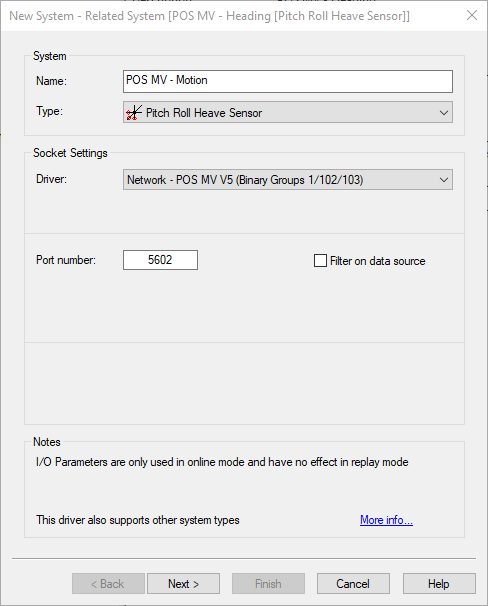Click the dialog title bar text
Image resolution: width=488 pixels, height=606 pixels.
(209, 16)
